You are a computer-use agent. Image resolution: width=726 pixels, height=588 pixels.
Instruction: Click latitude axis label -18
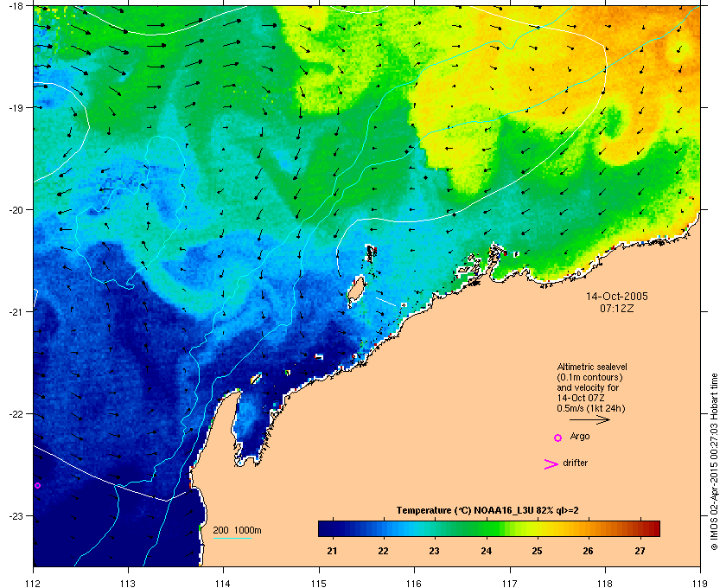click(x=16, y=5)
